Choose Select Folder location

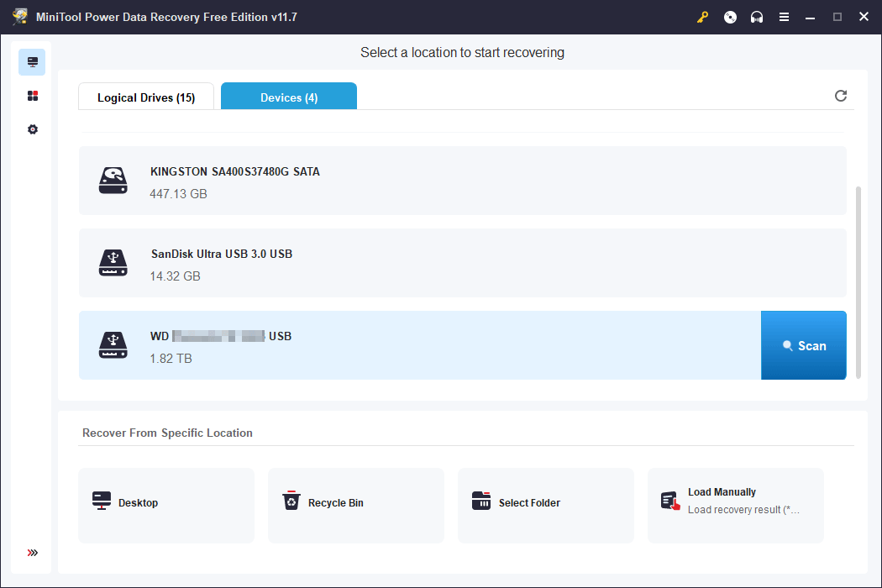click(x=546, y=506)
